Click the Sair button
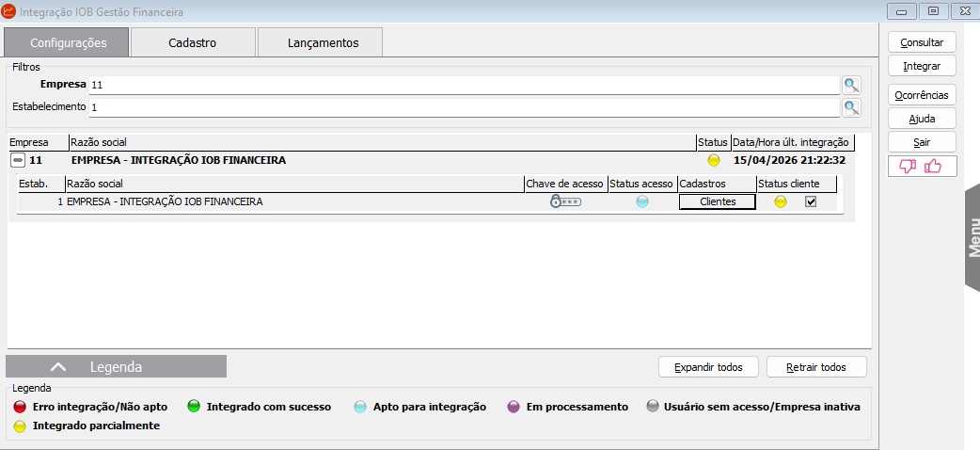Image resolution: width=980 pixels, height=450 pixels. pyautogui.click(x=922, y=142)
